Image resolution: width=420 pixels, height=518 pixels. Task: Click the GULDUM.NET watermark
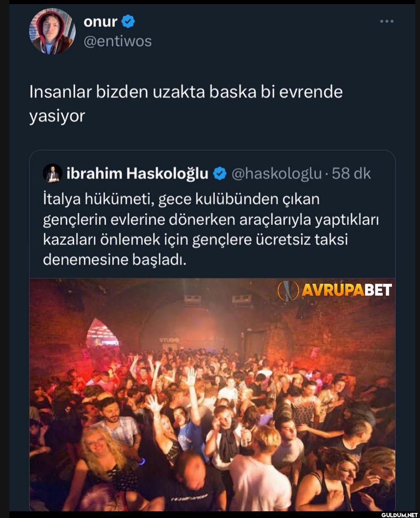tap(399, 515)
